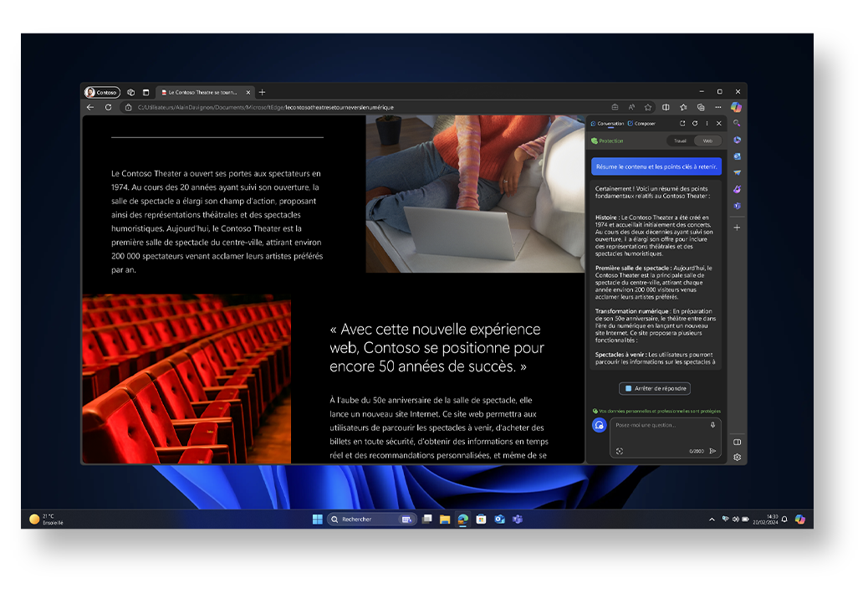Customize sidebar with plus icon
Image resolution: width=868 pixels, height=604 pixels.
737,228
